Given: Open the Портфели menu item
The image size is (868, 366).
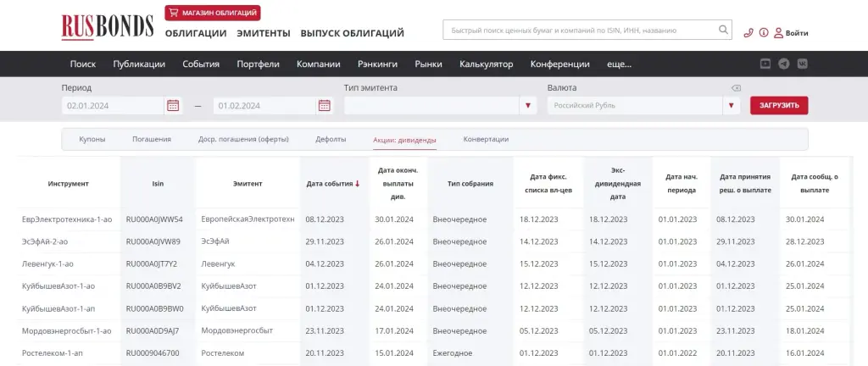Looking at the screenshot, I should (258, 64).
